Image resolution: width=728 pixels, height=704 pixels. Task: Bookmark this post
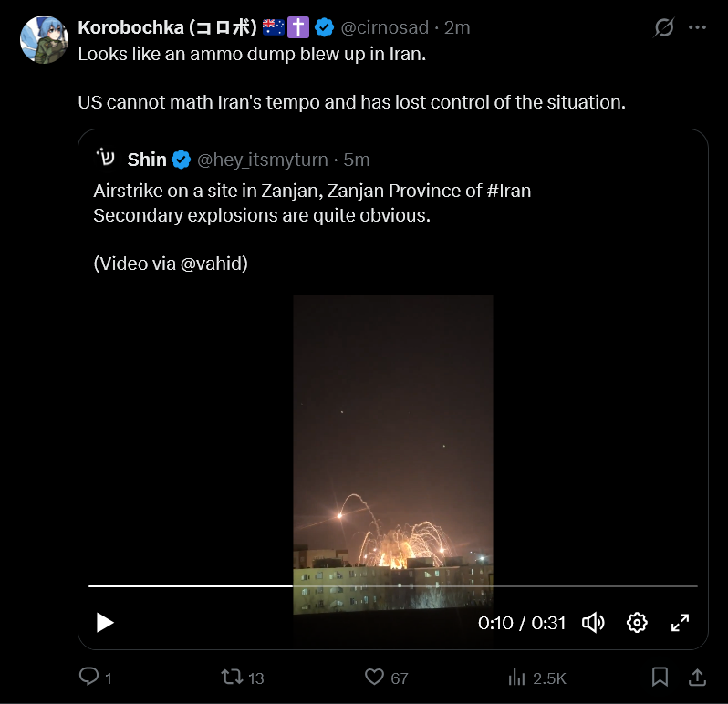pyautogui.click(x=660, y=677)
